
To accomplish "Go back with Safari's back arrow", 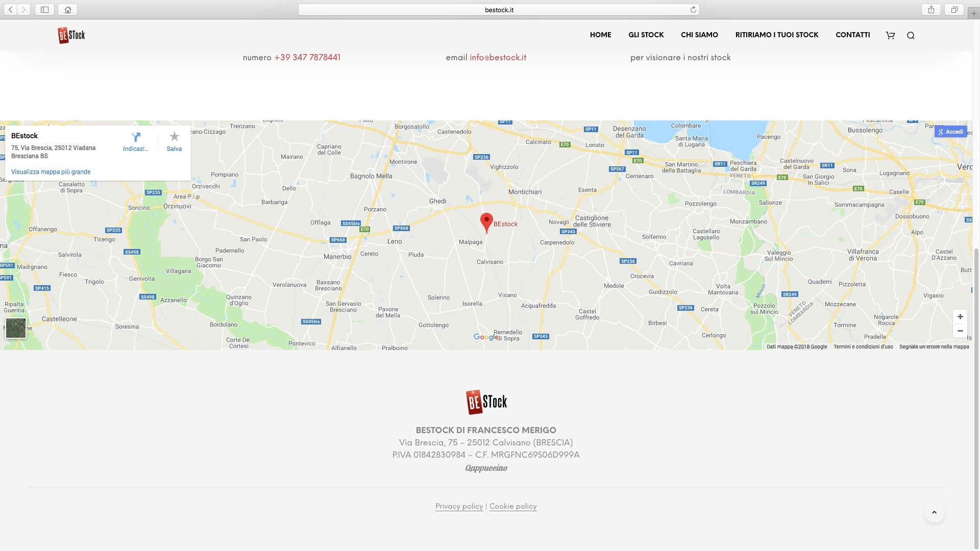I will click(11, 10).
